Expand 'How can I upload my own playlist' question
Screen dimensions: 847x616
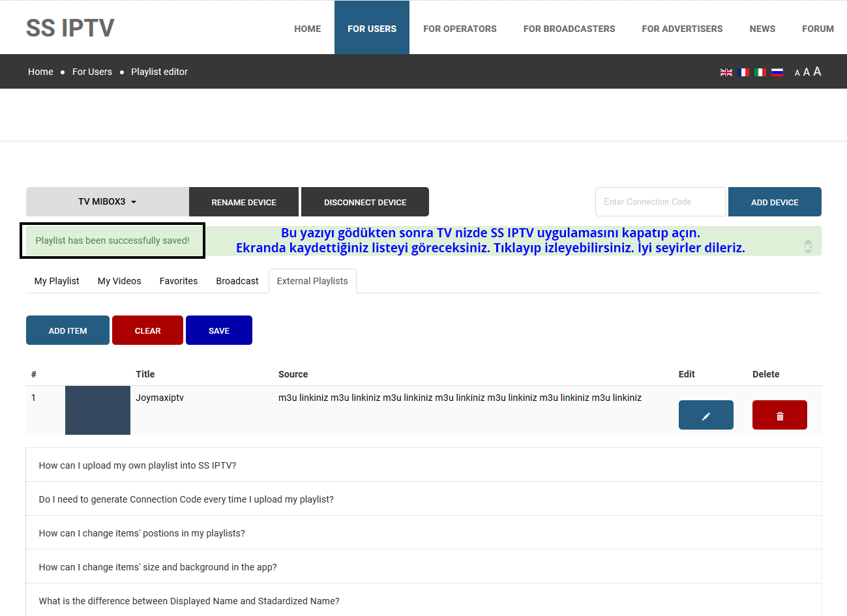pos(138,465)
